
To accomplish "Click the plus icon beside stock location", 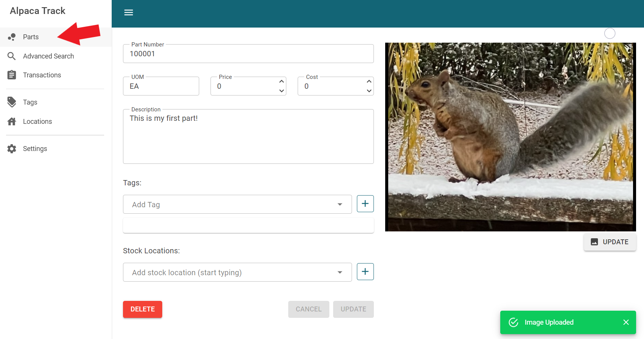I will point(365,272).
